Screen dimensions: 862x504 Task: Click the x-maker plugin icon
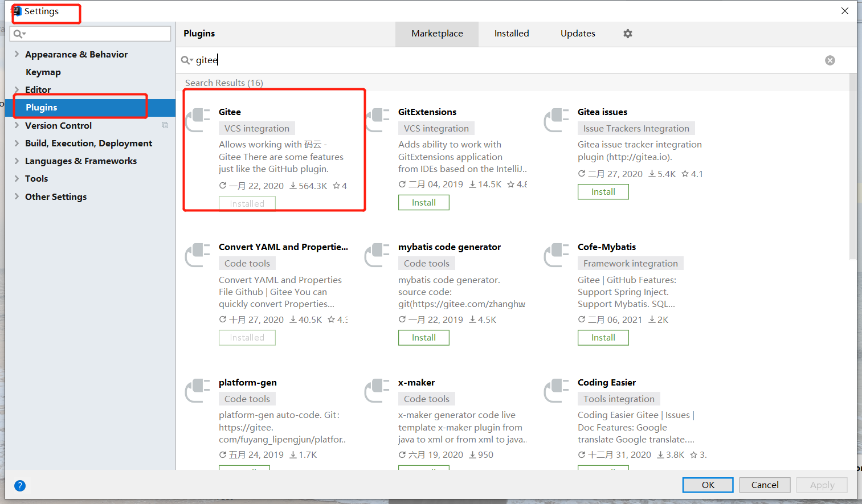click(x=377, y=390)
